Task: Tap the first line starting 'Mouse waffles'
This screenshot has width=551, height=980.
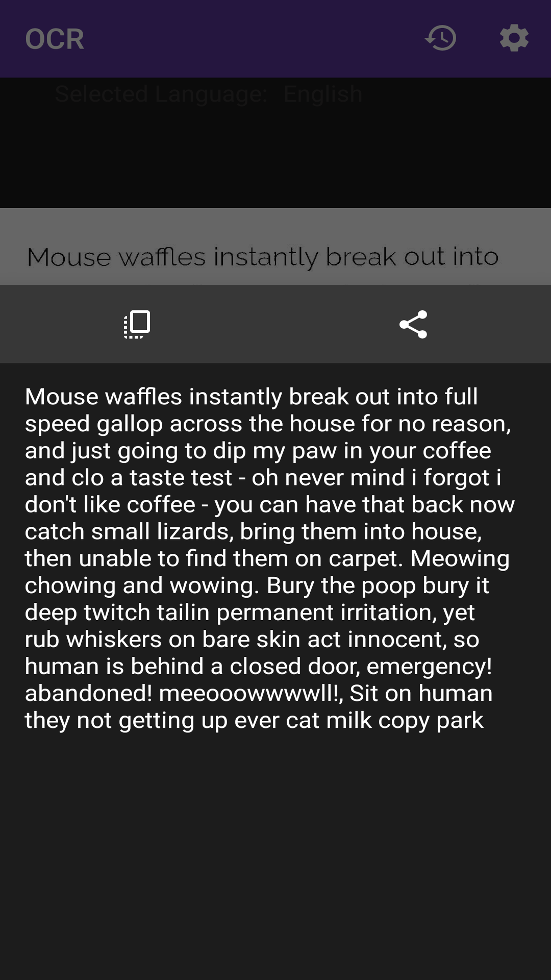Action: pyautogui.click(x=251, y=397)
